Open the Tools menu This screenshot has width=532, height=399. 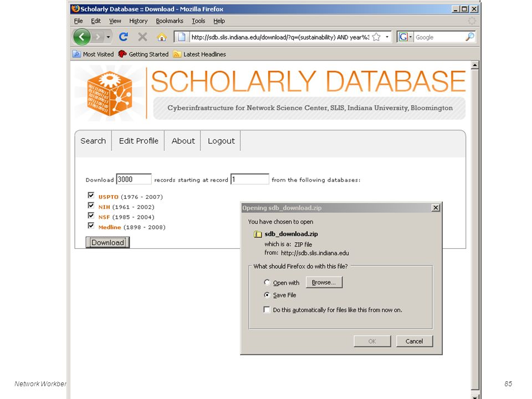click(x=198, y=21)
